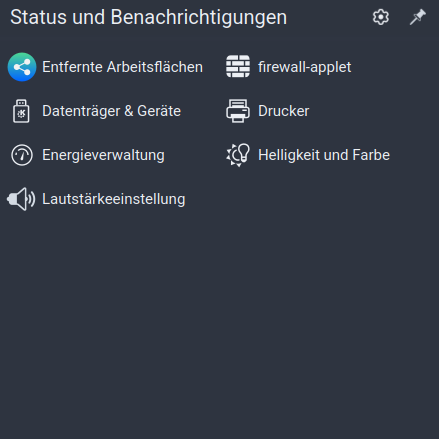Open the Datenträger & Geräte text entry
This screenshot has width=439, height=439.
click(x=111, y=111)
